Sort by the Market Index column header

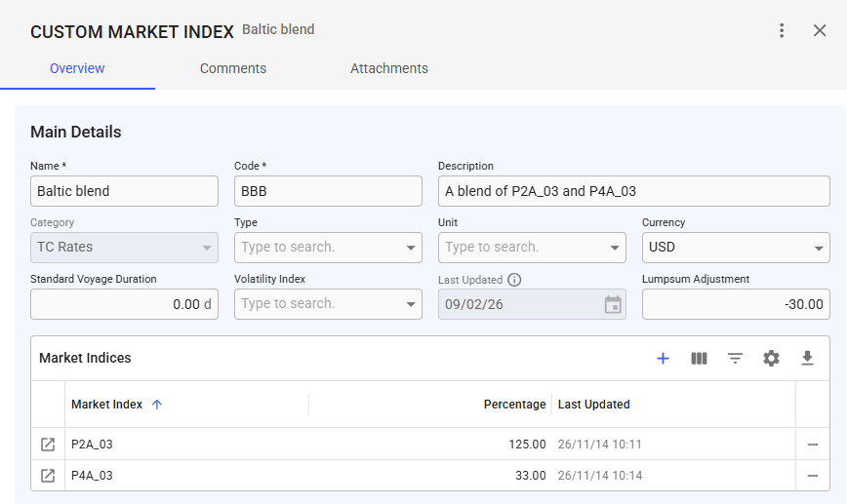107,405
